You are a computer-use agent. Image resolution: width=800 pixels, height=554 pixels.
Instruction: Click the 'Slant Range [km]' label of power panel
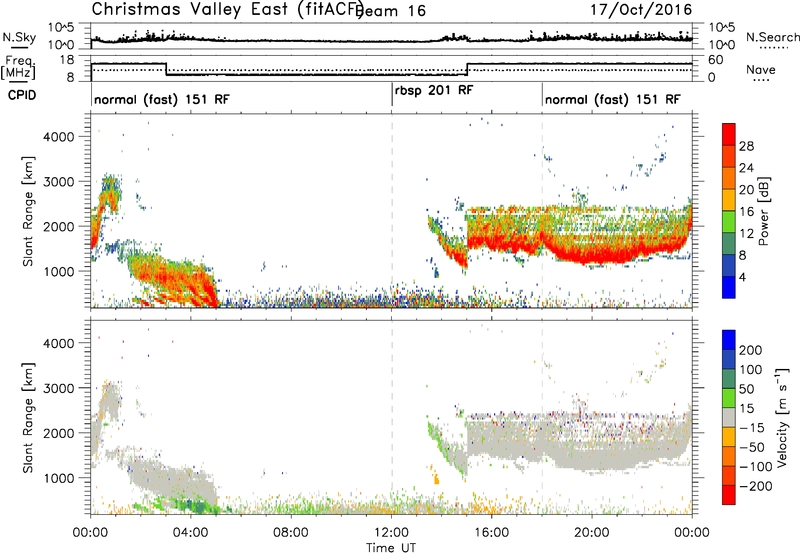click(x=28, y=211)
